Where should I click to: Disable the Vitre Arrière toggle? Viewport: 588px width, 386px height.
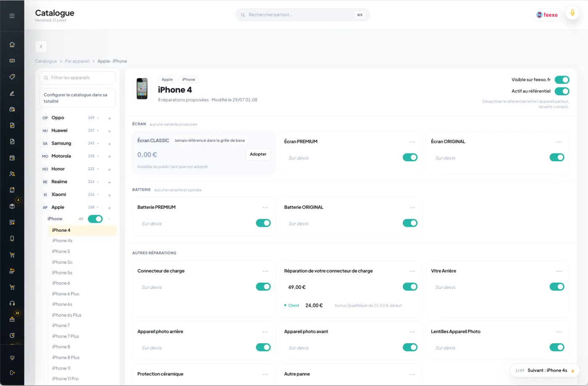[557, 287]
